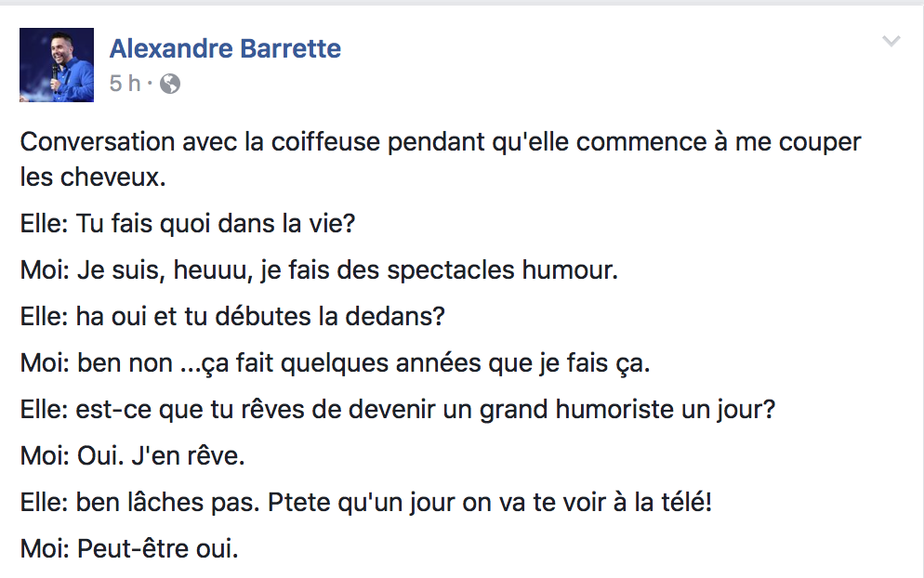Select the line starting with 'Conversation avec la coiffeuse'
924x578 pixels.
pyautogui.click(x=441, y=142)
